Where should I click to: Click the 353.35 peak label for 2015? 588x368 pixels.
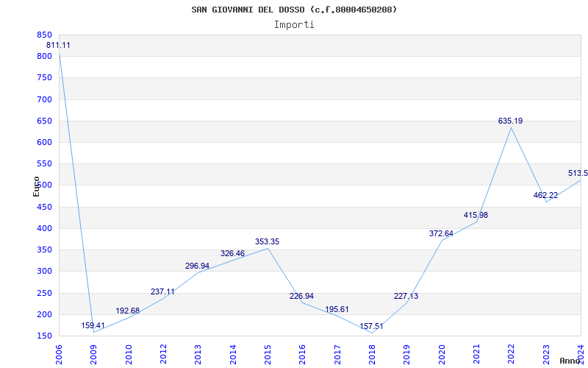pyautogui.click(x=268, y=242)
